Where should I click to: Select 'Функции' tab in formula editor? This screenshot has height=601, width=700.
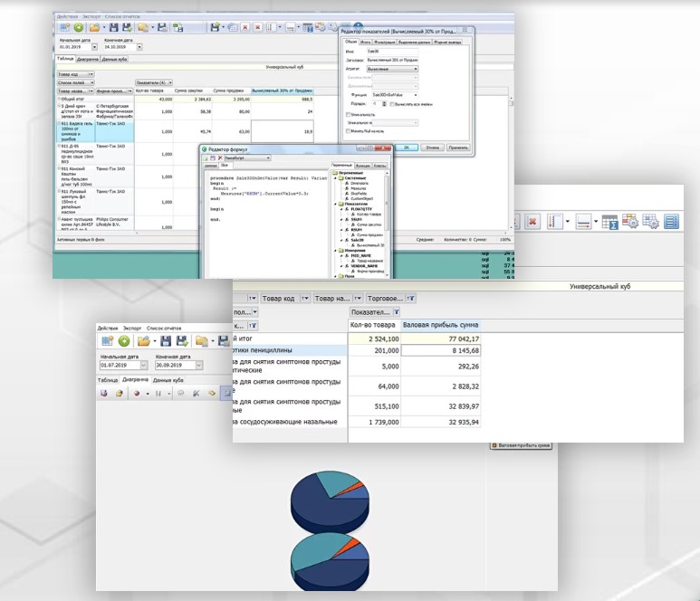point(362,166)
